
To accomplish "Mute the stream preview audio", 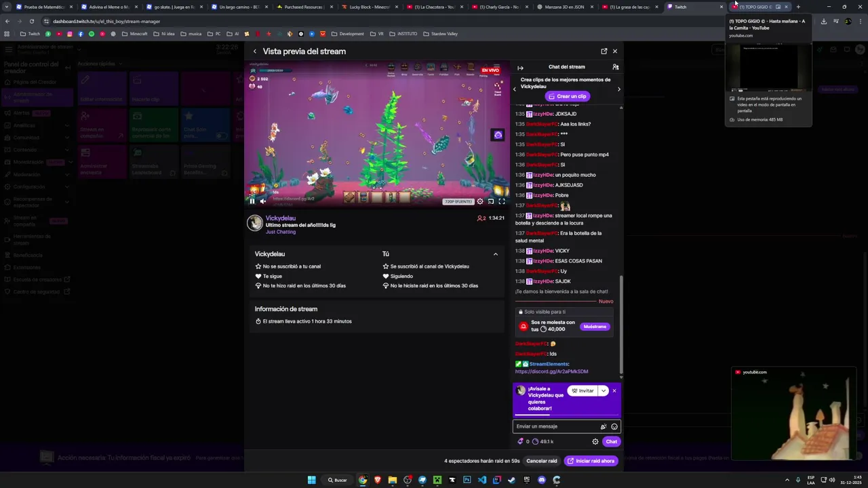I will pos(263,201).
